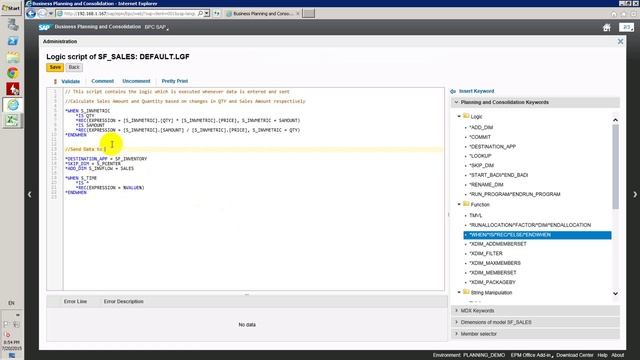Select *RENAME_DIM keyword
The width and height of the screenshot is (640, 360).
(x=487, y=184)
